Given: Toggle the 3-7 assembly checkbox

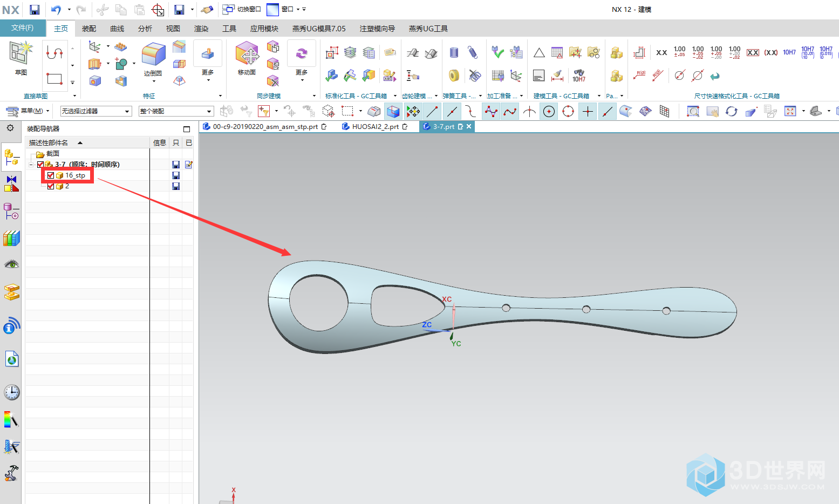Looking at the screenshot, I should pyautogui.click(x=40, y=165).
